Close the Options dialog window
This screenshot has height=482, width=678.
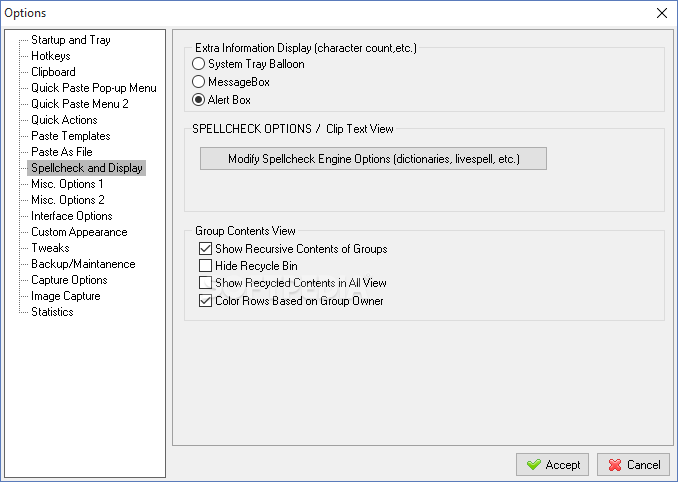point(662,13)
